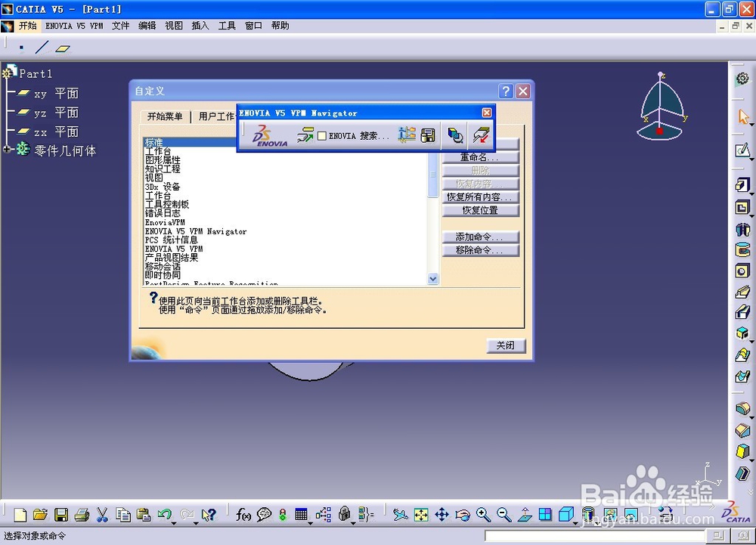
Task: Click the command input field in status bar
Action: coord(594,536)
